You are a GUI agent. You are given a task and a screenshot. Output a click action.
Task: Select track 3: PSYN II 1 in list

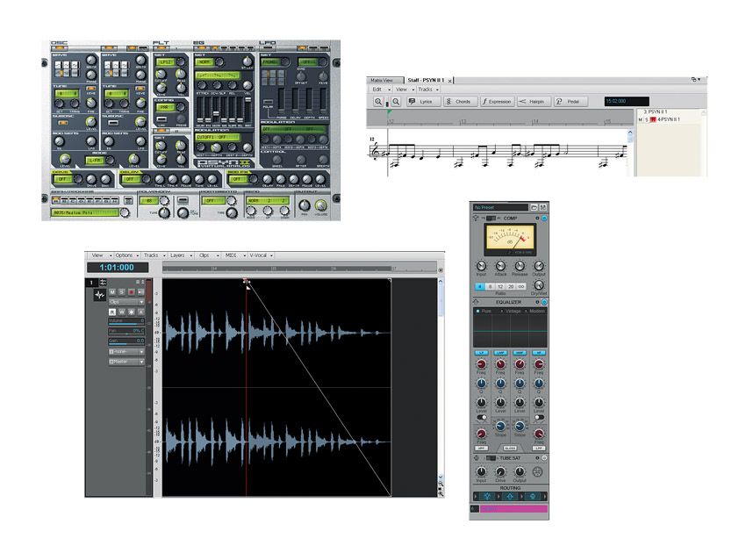click(x=655, y=111)
